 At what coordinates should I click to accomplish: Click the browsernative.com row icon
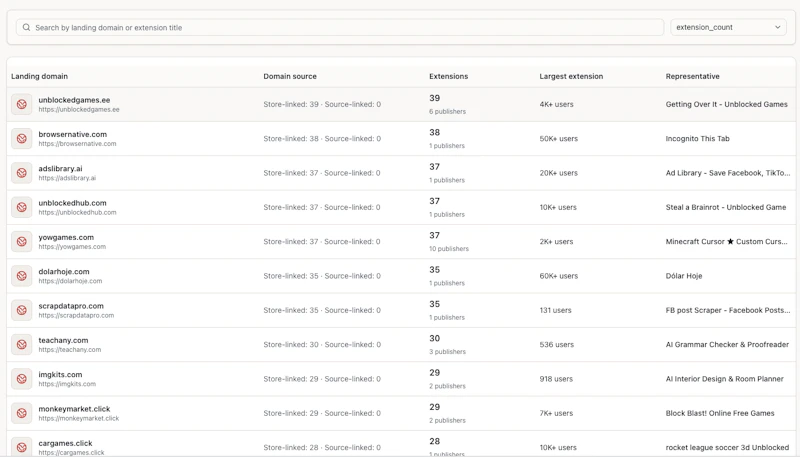(x=21, y=139)
